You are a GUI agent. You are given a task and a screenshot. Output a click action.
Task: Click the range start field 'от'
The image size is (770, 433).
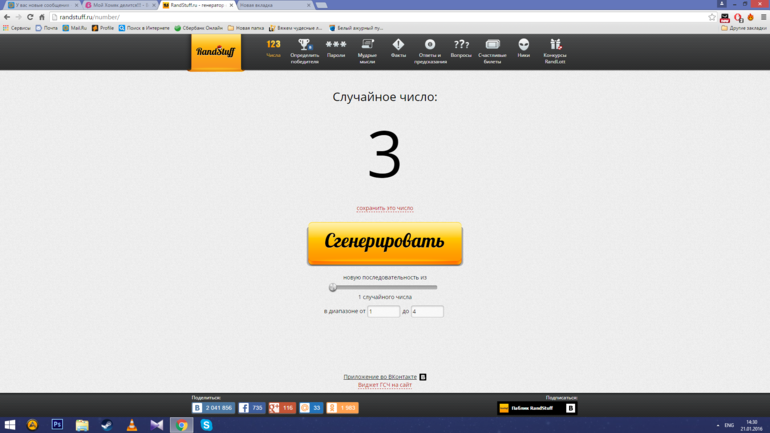tap(383, 312)
